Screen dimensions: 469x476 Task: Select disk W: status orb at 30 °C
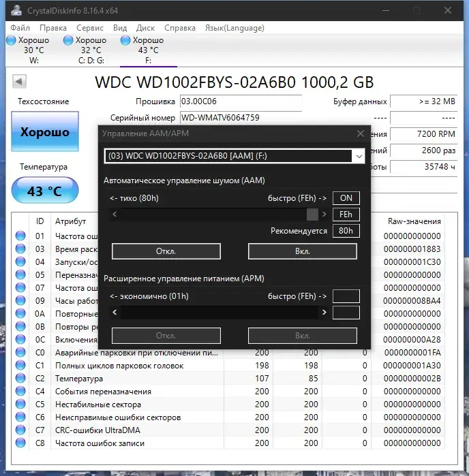(11, 40)
